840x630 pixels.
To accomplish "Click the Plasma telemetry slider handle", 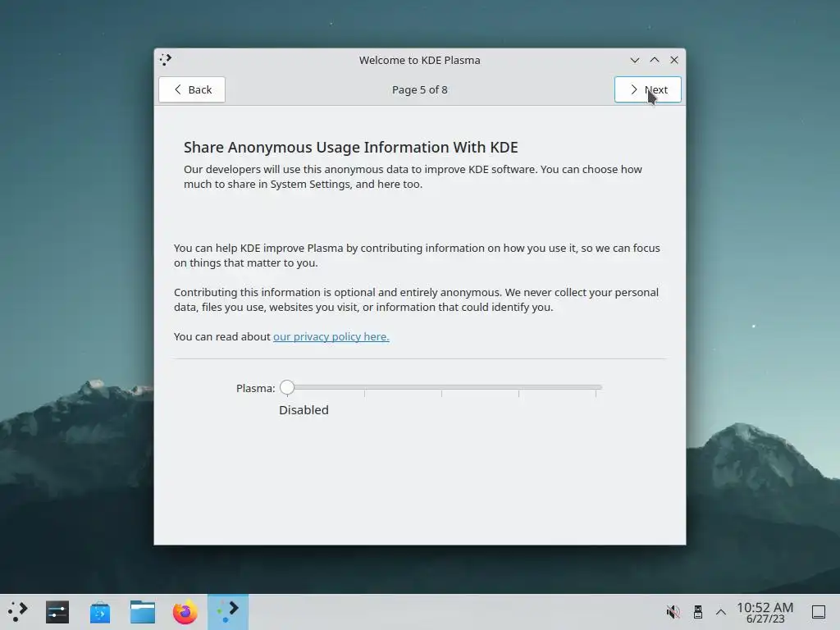I will coord(287,387).
